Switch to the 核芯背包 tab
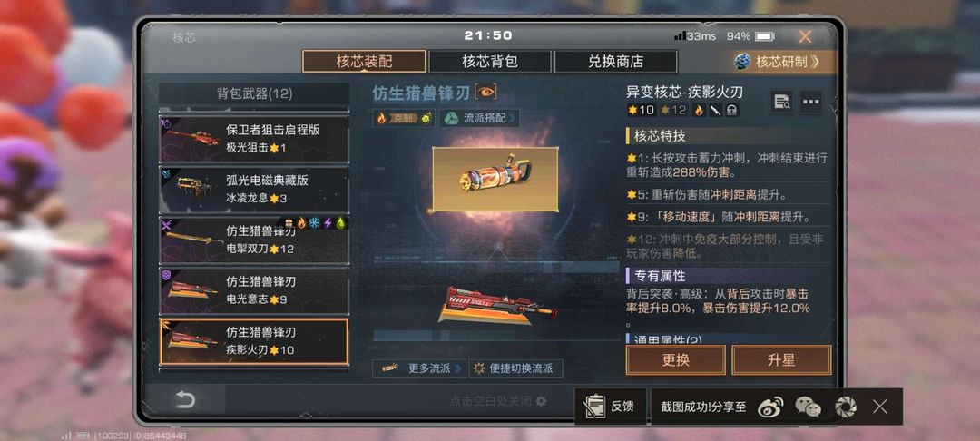Screen dimensions: 980x441 point(490,61)
